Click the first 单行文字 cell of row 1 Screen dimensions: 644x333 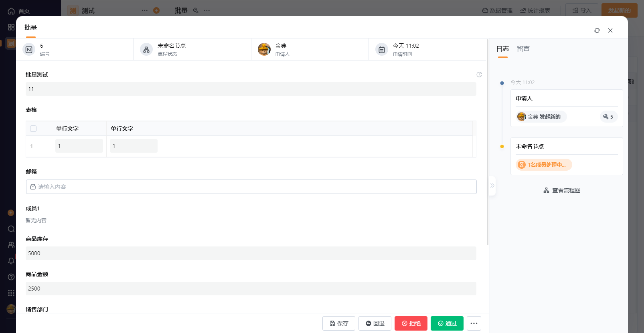tap(79, 146)
